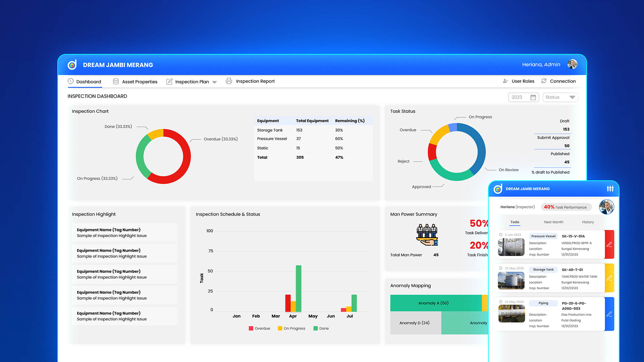Go to User Roles
Screen dimensions: 644x362
click(x=519, y=81)
